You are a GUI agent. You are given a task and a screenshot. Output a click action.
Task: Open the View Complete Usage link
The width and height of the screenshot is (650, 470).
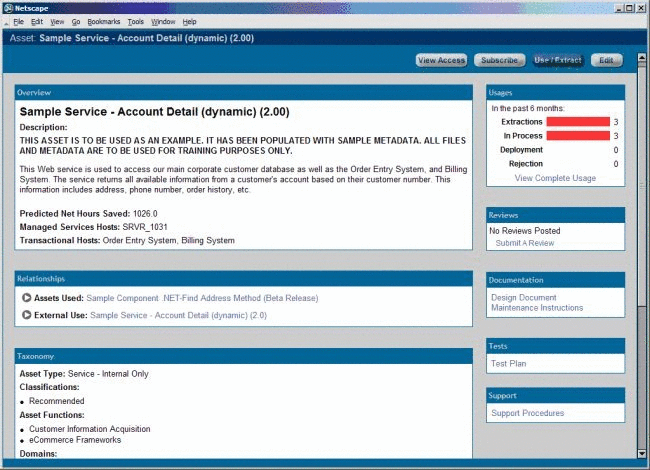(555, 178)
